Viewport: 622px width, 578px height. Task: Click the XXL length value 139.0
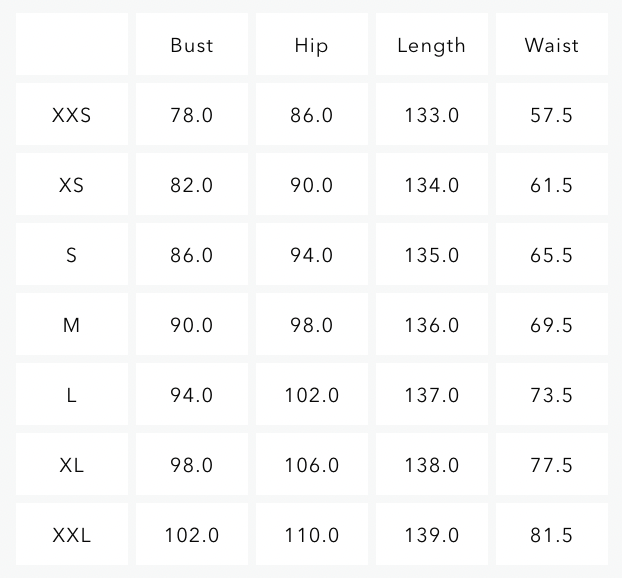point(432,535)
